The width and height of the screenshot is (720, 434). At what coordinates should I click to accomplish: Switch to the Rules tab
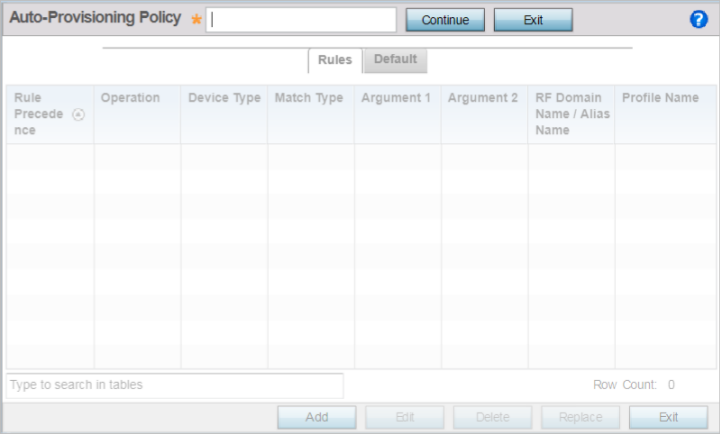335,60
